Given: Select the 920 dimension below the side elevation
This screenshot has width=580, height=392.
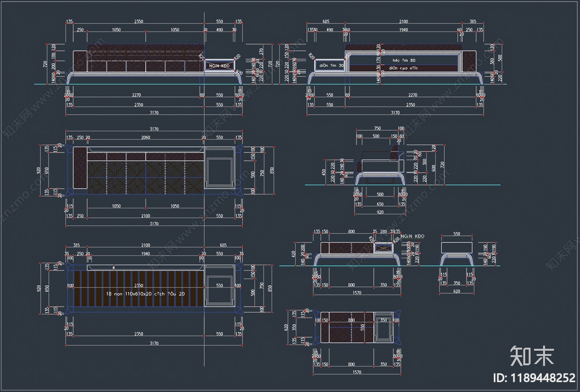Looking at the screenshot, I should [380, 212].
